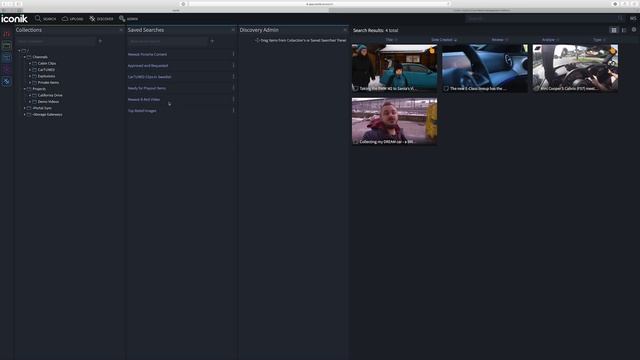Tick checkbox on Collecting my DREAM car video

[x=356, y=142]
